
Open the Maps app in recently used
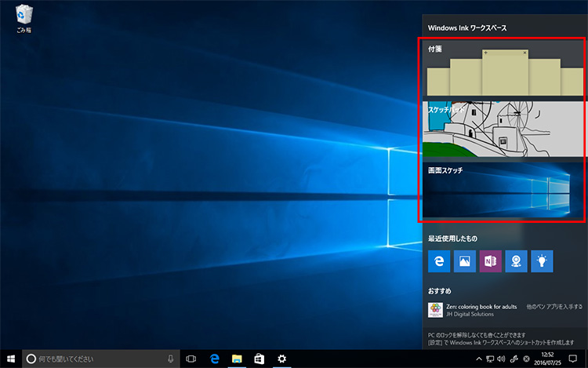point(517,261)
